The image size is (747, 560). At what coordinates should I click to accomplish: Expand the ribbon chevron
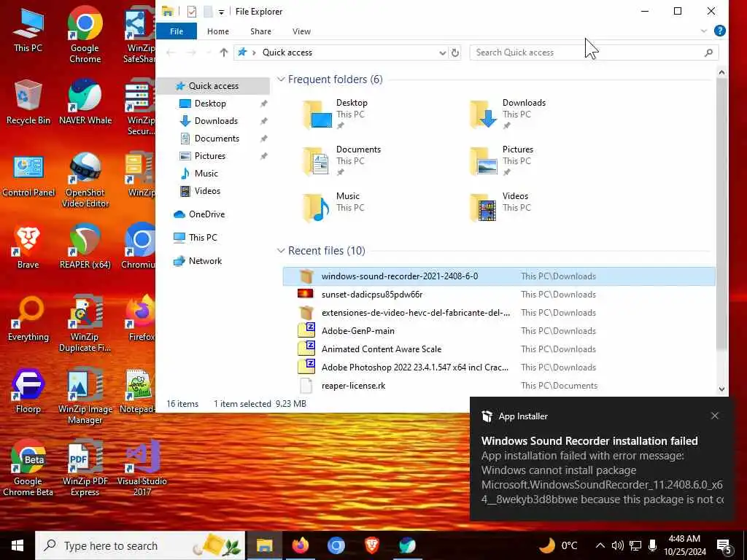704,31
